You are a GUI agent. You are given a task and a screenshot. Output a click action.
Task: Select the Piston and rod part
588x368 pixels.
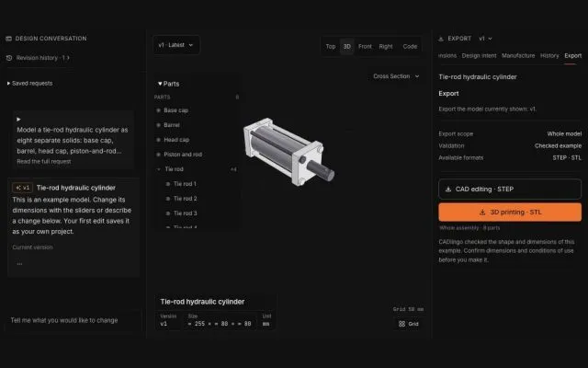(183, 155)
